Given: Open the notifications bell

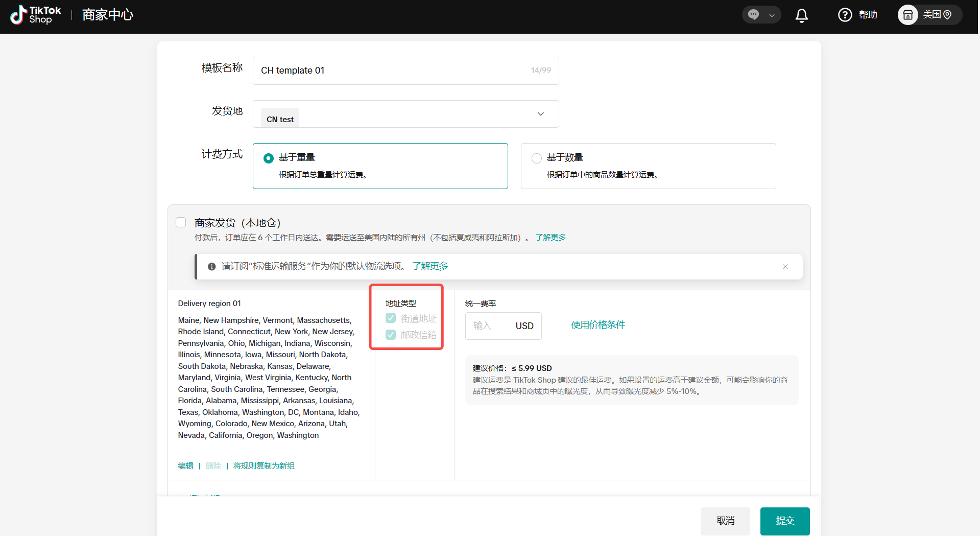Looking at the screenshot, I should [x=801, y=15].
